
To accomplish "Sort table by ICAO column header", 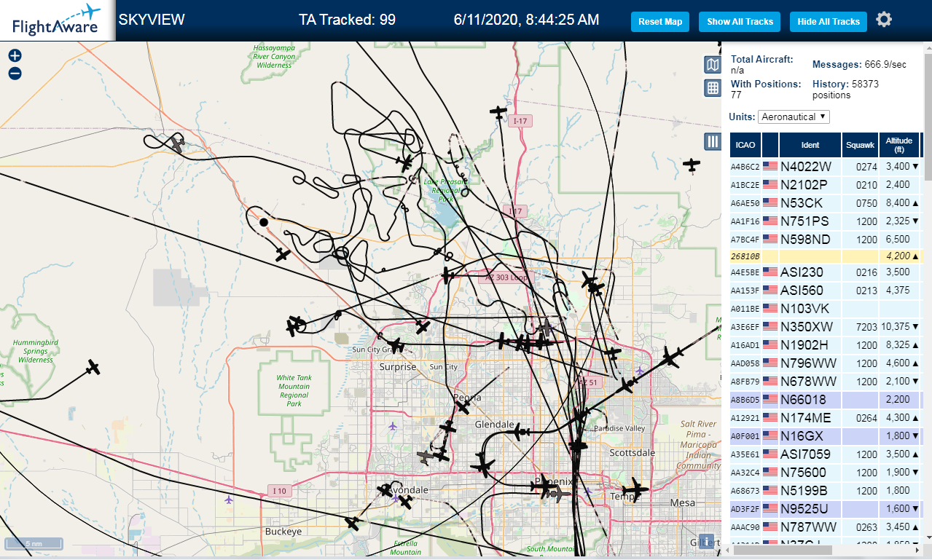I will 745,145.
